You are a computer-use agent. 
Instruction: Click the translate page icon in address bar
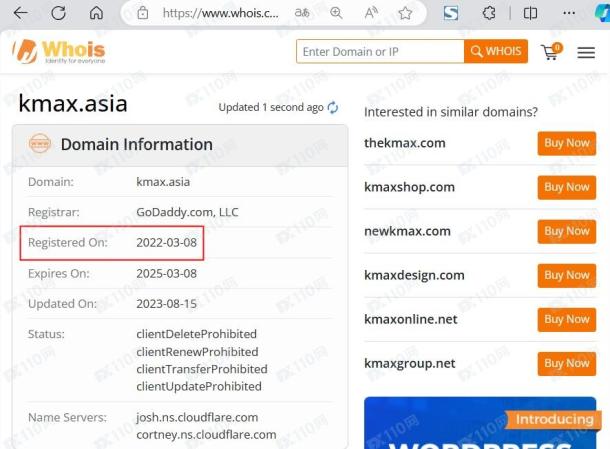tap(302, 13)
